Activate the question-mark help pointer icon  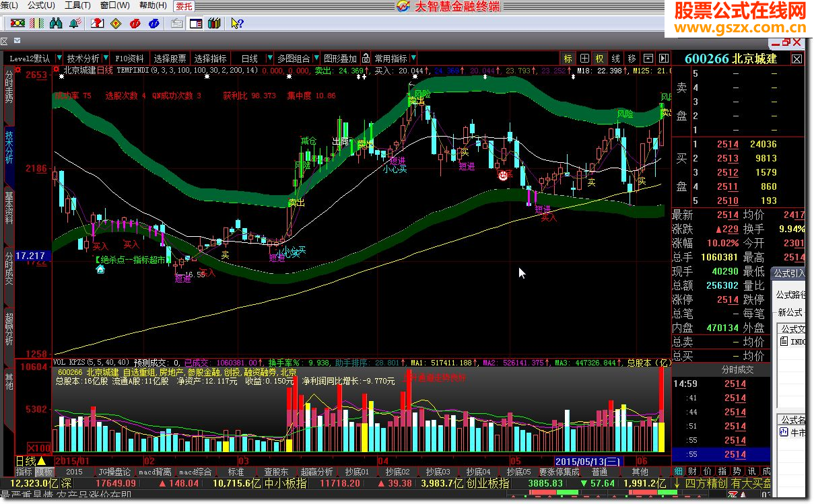tap(238, 24)
